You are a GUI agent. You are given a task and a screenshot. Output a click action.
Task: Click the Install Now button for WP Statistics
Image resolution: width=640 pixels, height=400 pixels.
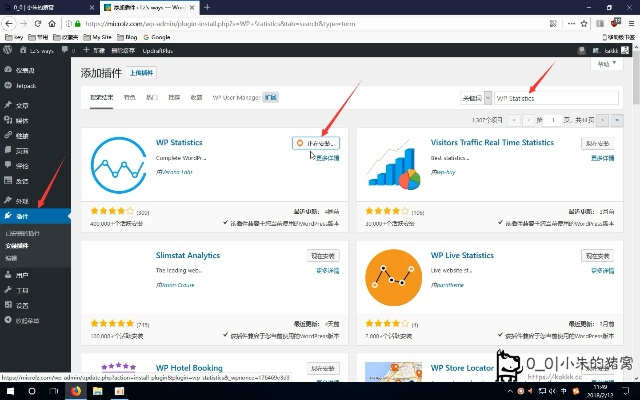pyautogui.click(x=316, y=143)
